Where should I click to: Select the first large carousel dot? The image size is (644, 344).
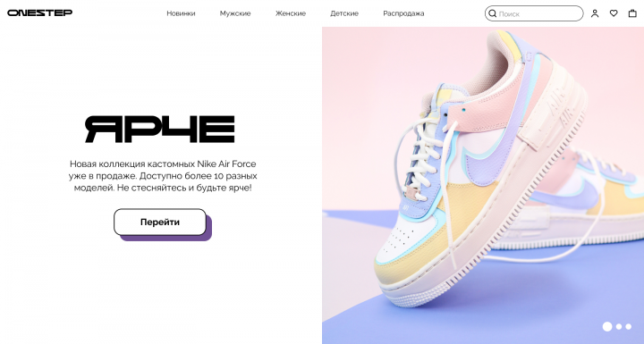click(x=607, y=327)
